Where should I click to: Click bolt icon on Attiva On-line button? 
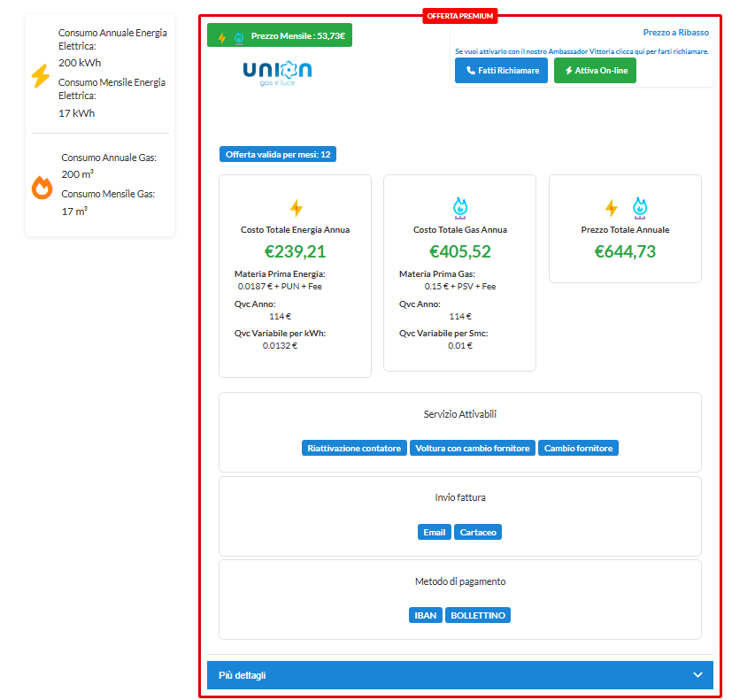pos(568,70)
